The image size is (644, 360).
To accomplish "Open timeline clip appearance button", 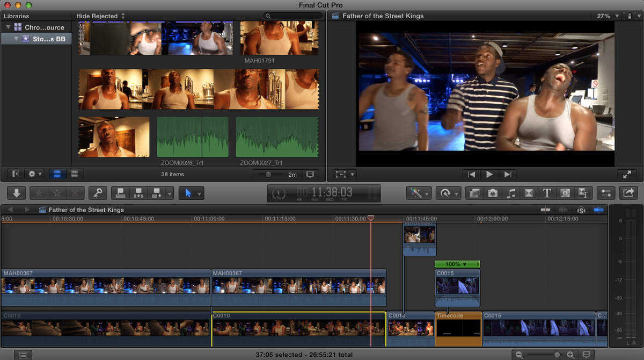I will 587,355.
